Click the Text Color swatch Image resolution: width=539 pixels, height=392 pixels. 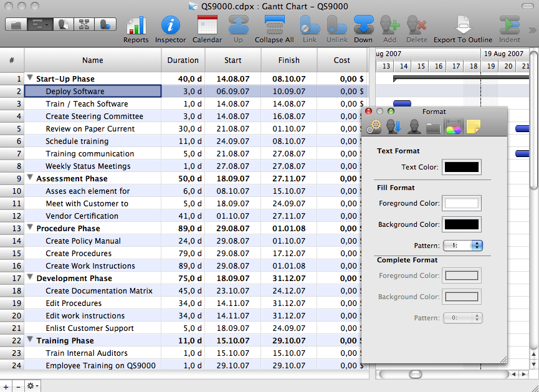461,167
